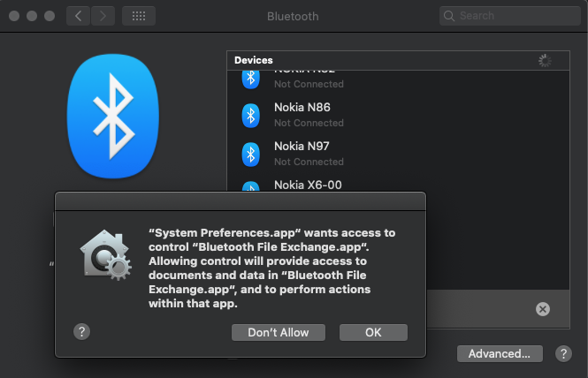This screenshot has width=588, height=378.
Task: Click the Devices list header
Action: [x=398, y=60]
